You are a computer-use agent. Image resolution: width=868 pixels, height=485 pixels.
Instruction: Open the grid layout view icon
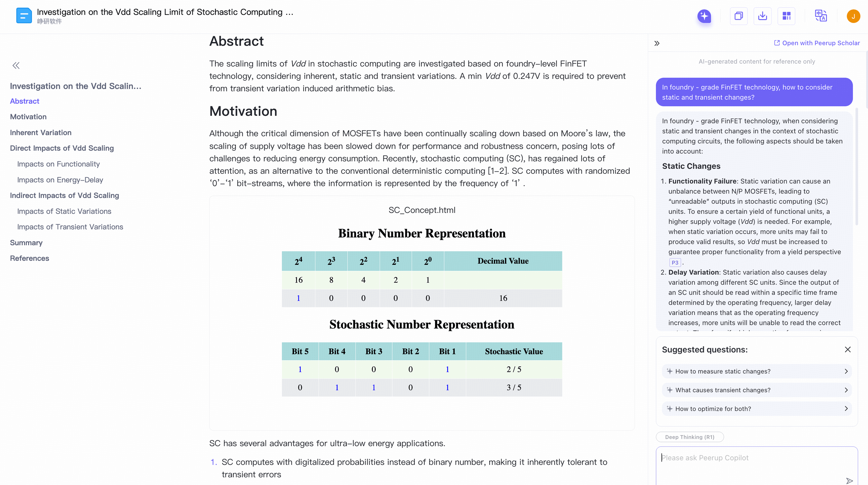pyautogui.click(x=786, y=16)
